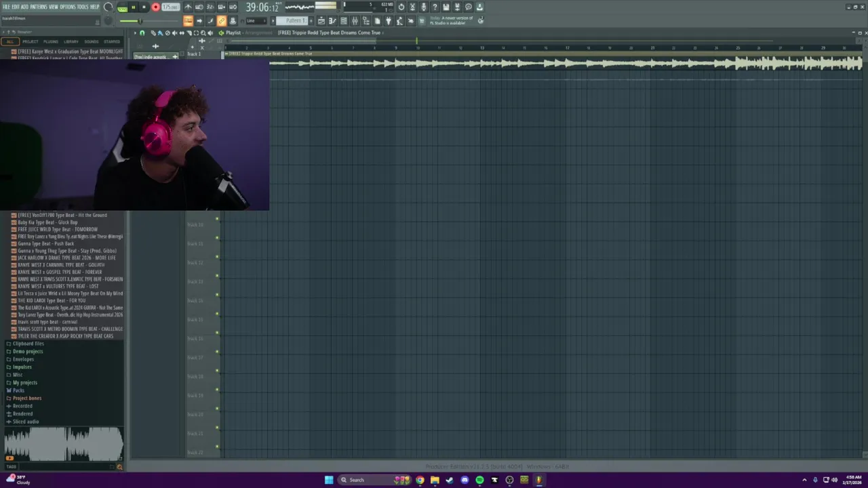868x488 pixels.
Task: Expand the Project bones folder
Action: [26, 398]
